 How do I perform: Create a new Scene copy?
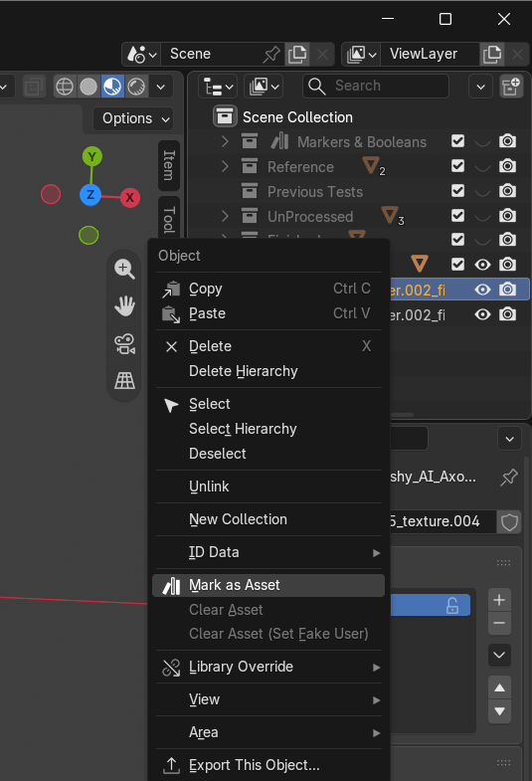(297, 54)
